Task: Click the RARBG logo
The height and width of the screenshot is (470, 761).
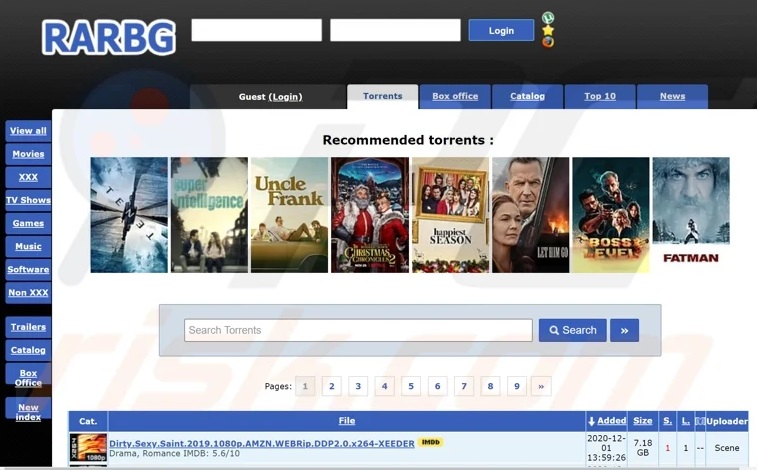Action: tap(109, 37)
